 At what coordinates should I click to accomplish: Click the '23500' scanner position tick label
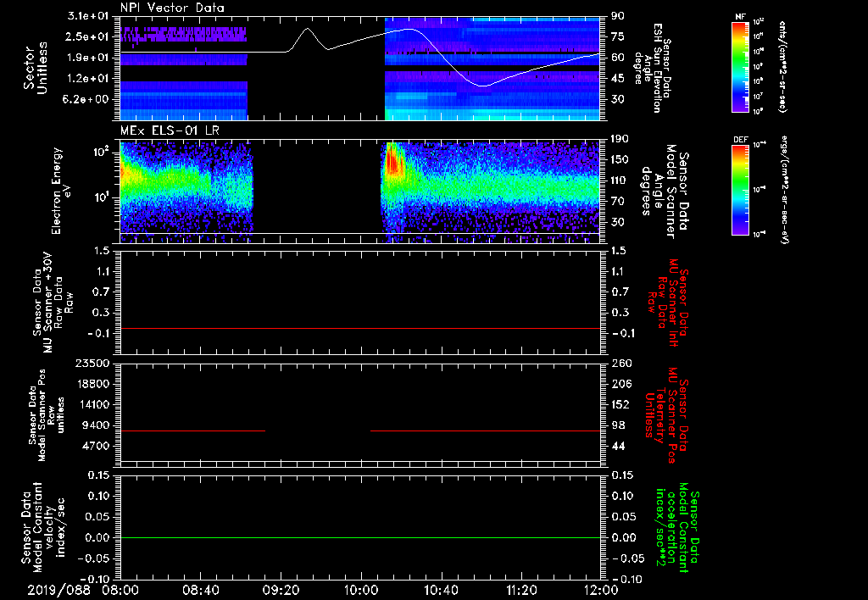click(94, 363)
